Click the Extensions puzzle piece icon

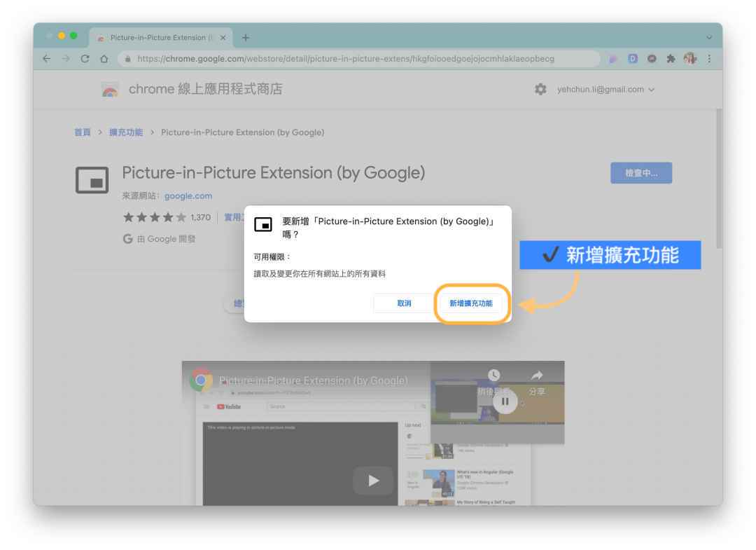671,60
